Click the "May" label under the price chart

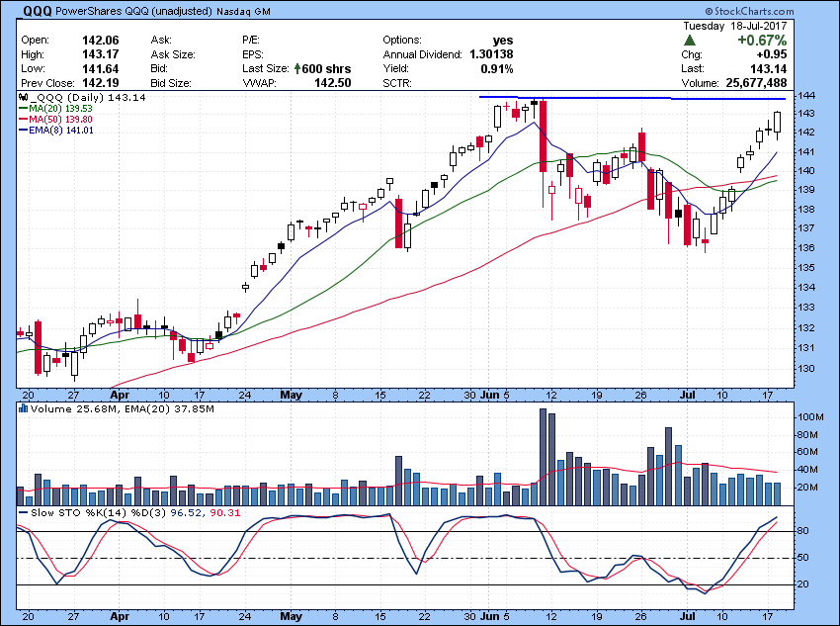click(x=292, y=395)
